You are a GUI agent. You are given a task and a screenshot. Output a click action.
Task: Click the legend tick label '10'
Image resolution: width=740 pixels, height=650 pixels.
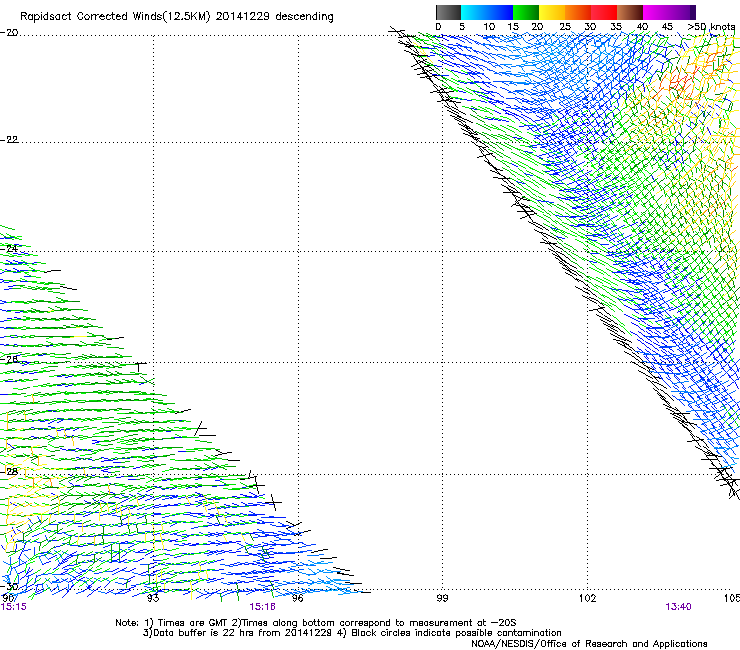489,27
